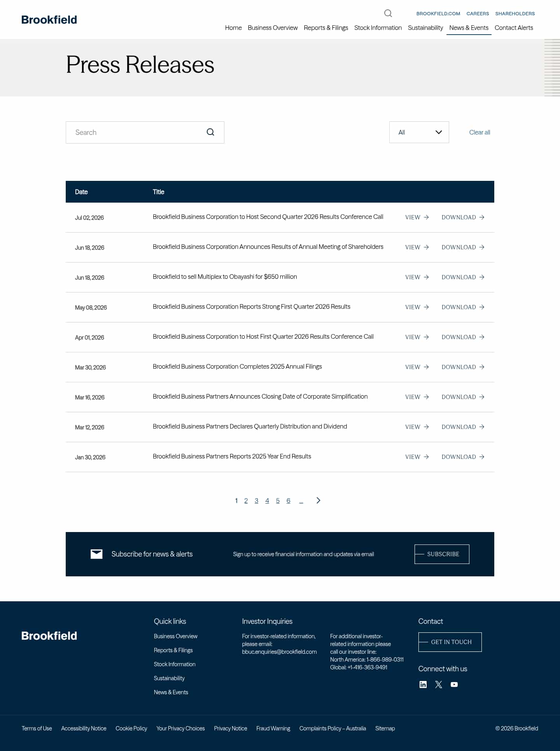Viewport: 560px width, 751px height.
Task: Open the Sitemap link
Action: point(385,728)
